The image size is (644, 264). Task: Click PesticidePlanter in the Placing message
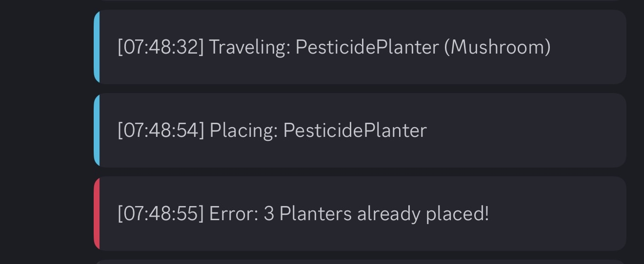click(x=355, y=131)
